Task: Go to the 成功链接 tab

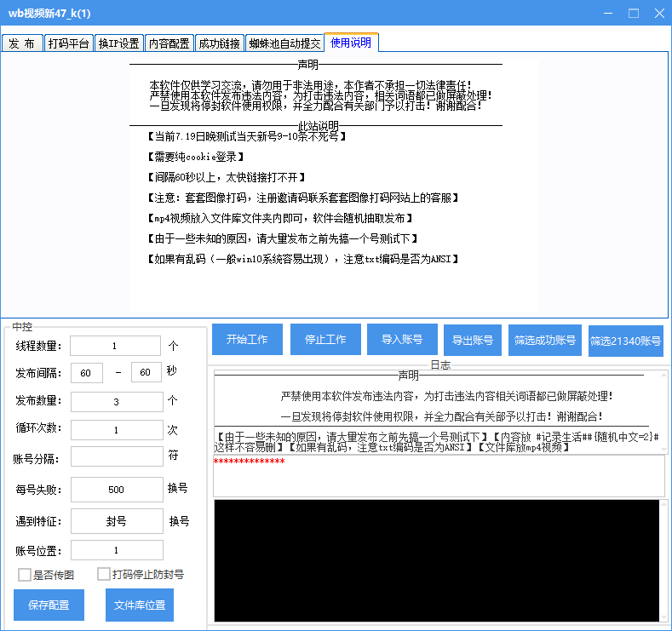Action: coord(219,43)
